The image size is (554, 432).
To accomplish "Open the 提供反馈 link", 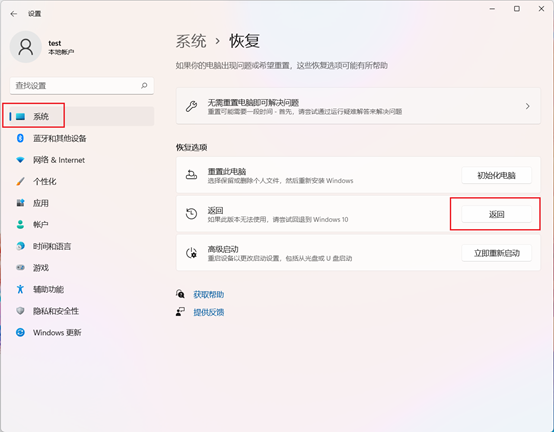I will tap(208, 312).
